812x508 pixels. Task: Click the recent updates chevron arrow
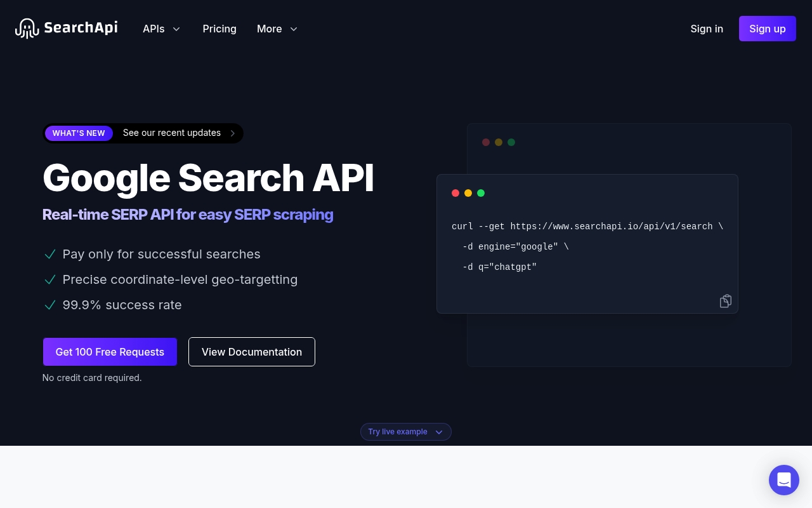pyautogui.click(x=233, y=133)
